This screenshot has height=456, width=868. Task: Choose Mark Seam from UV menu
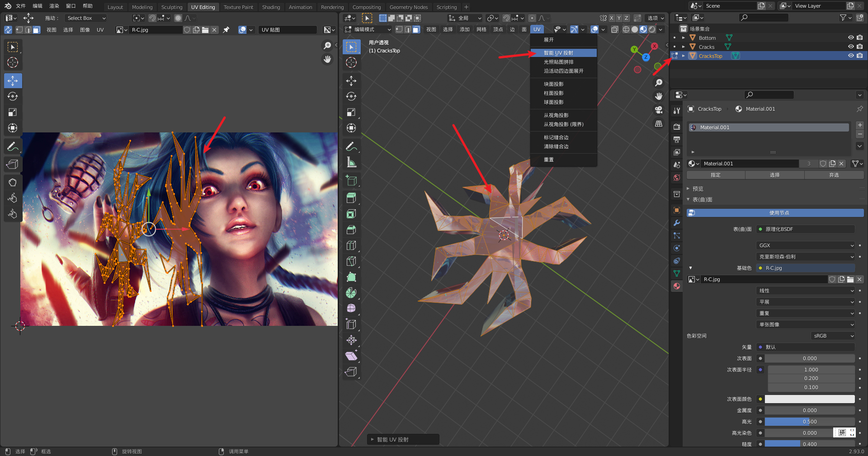coord(563,137)
